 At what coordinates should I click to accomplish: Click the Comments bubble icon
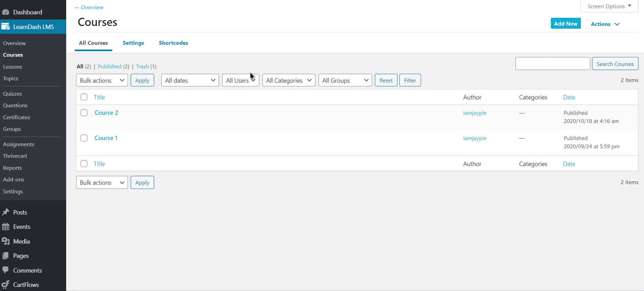pos(6,270)
